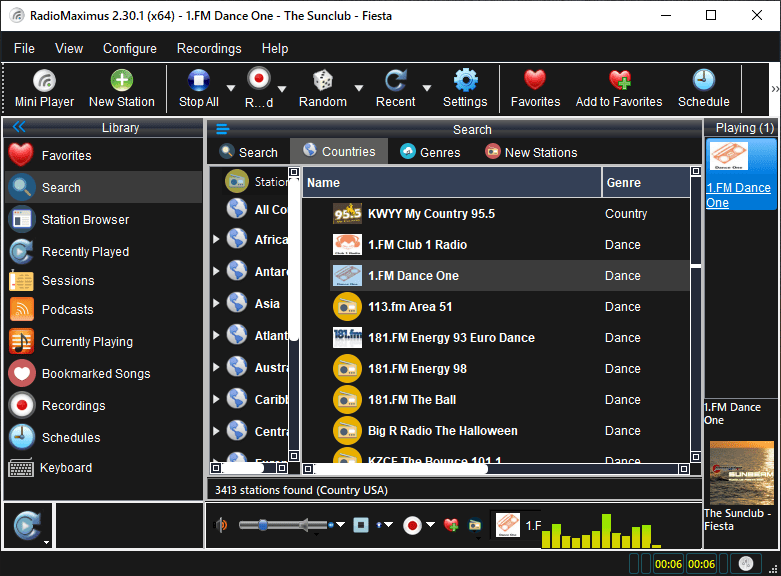Switch to the New Stations tab

(531, 152)
